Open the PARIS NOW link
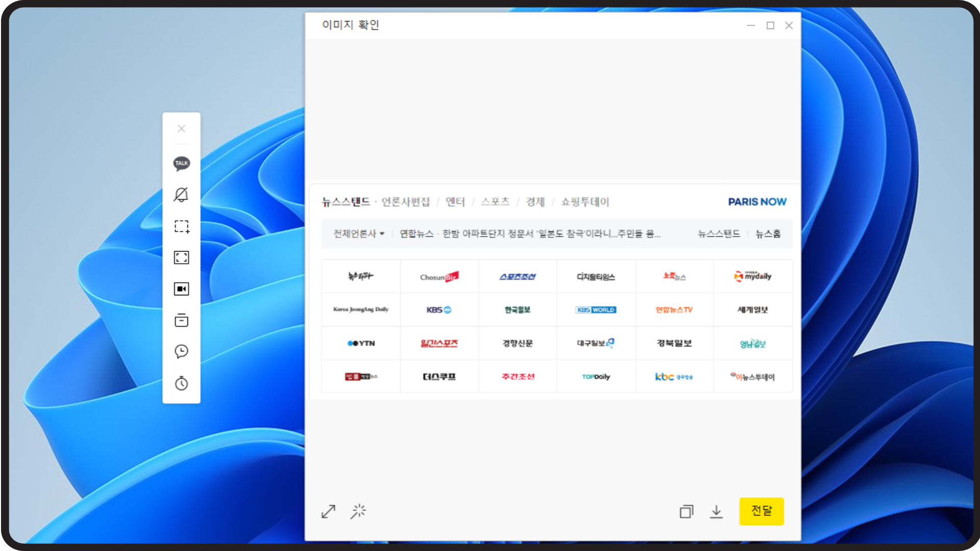Image resolution: width=980 pixels, height=551 pixels. (x=757, y=202)
